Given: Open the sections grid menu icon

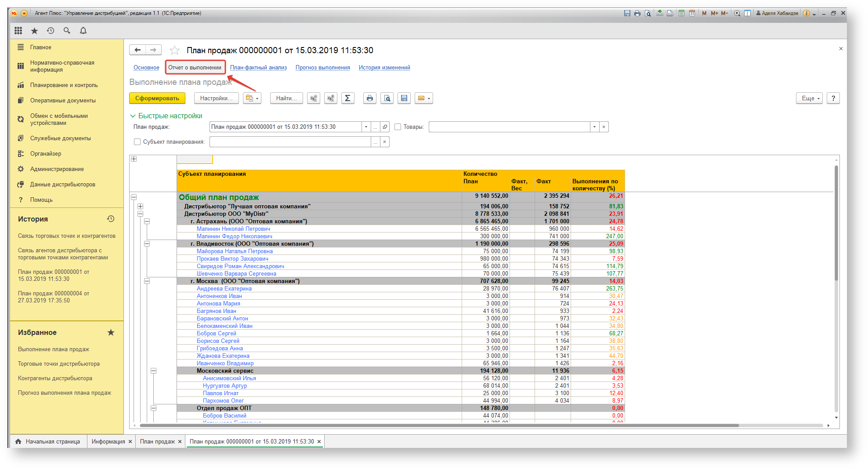Looking at the screenshot, I should (18, 30).
